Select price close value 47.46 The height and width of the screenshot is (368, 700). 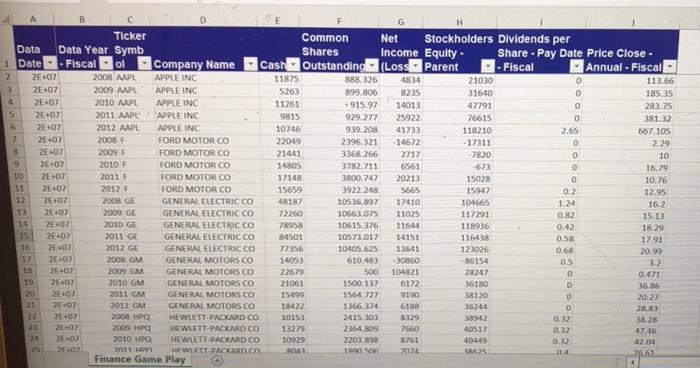coord(646,331)
